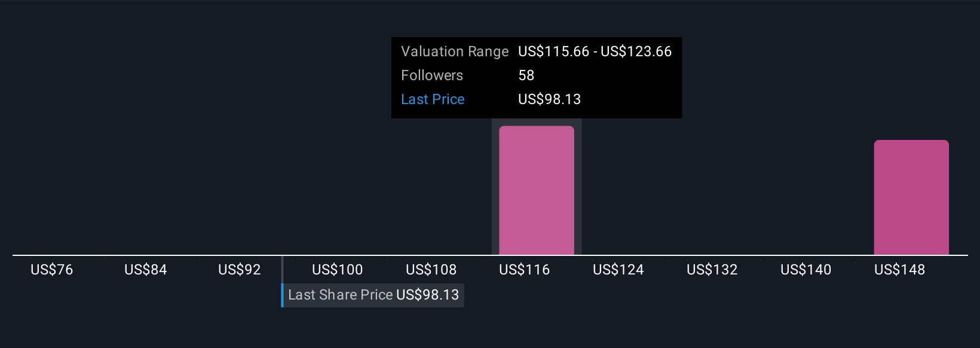The height and width of the screenshot is (348, 980).
Task: Click the Last Share Price US$98.13 label
Action: pyautogui.click(x=373, y=295)
